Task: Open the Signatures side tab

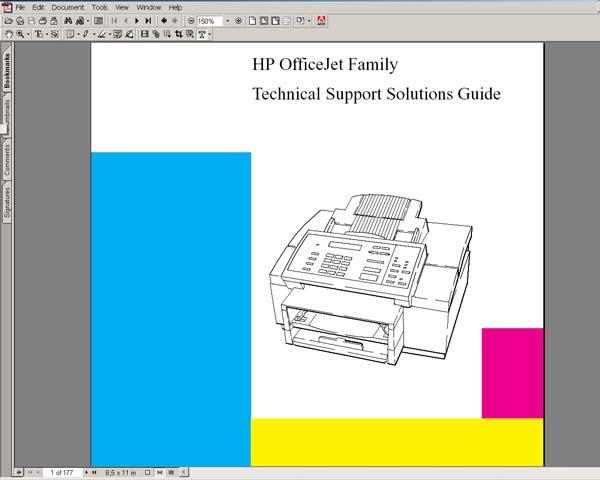Action: tap(7, 202)
